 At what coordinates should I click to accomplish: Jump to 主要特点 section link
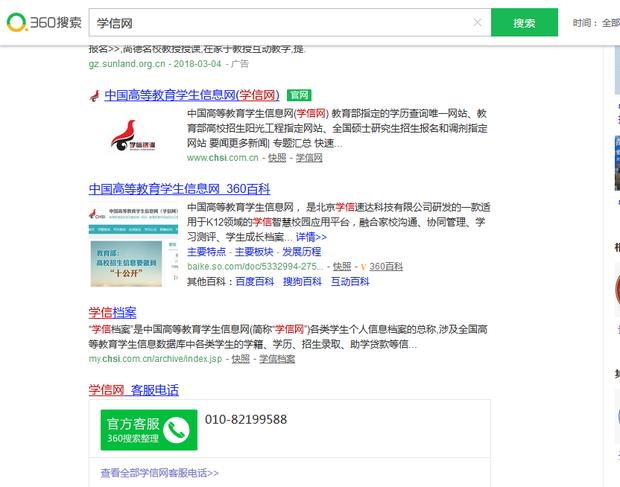(x=207, y=252)
